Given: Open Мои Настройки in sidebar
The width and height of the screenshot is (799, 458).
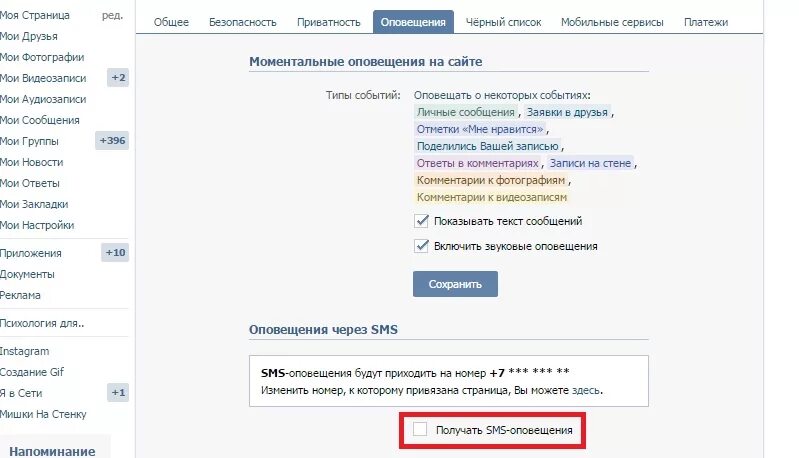Looking at the screenshot, I should (x=37, y=225).
